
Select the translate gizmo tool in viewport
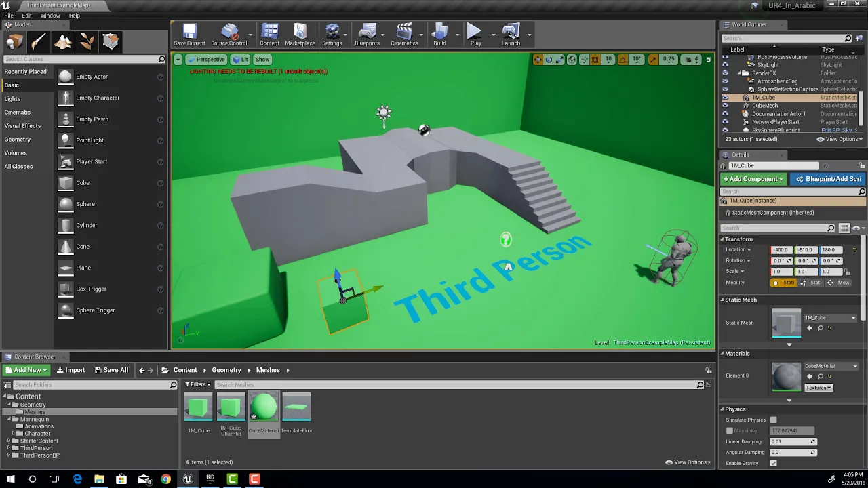click(538, 60)
